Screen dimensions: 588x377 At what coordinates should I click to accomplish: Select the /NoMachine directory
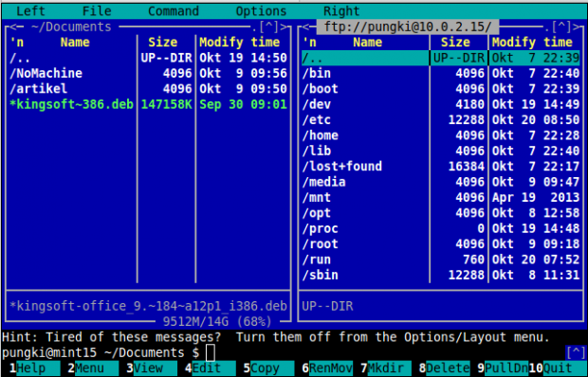click(x=148, y=73)
